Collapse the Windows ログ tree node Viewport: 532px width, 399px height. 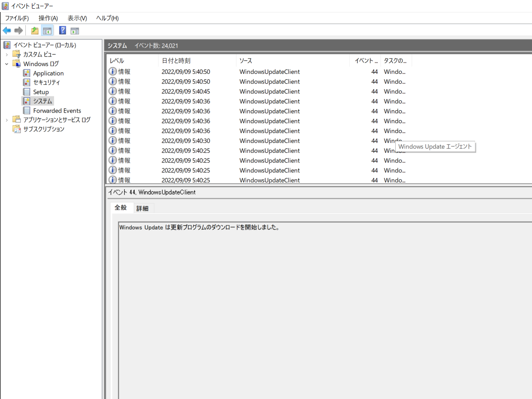[7, 64]
